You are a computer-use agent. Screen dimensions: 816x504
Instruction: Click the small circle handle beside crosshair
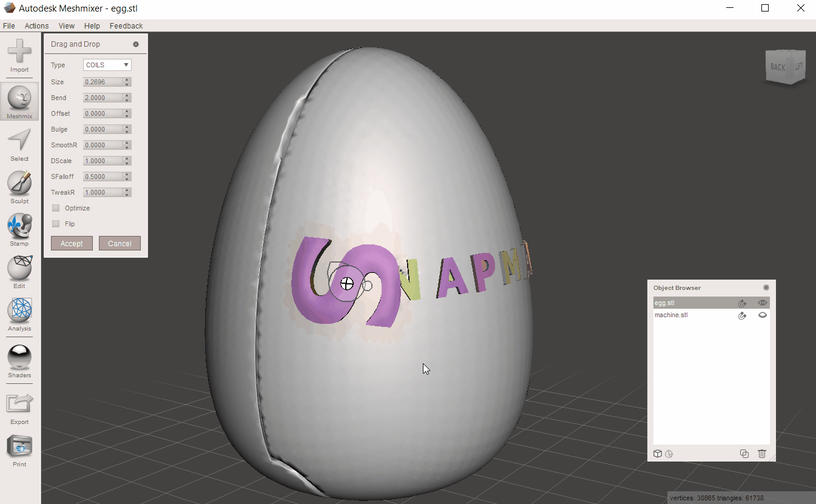pos(367,285)
